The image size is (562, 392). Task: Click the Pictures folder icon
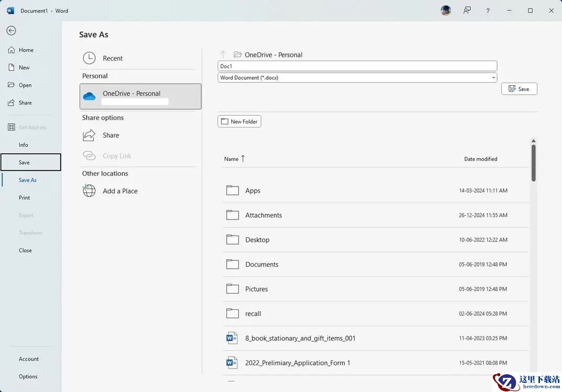[233, 289]
